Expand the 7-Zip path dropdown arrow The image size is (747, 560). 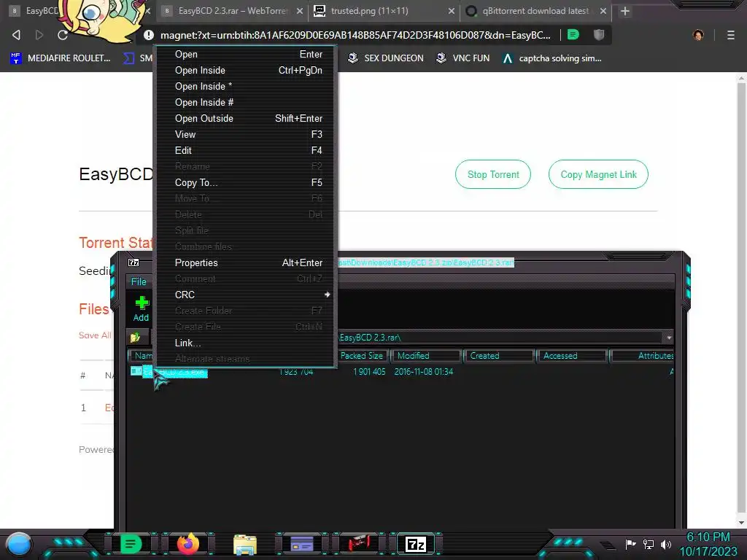coord(669,338)
